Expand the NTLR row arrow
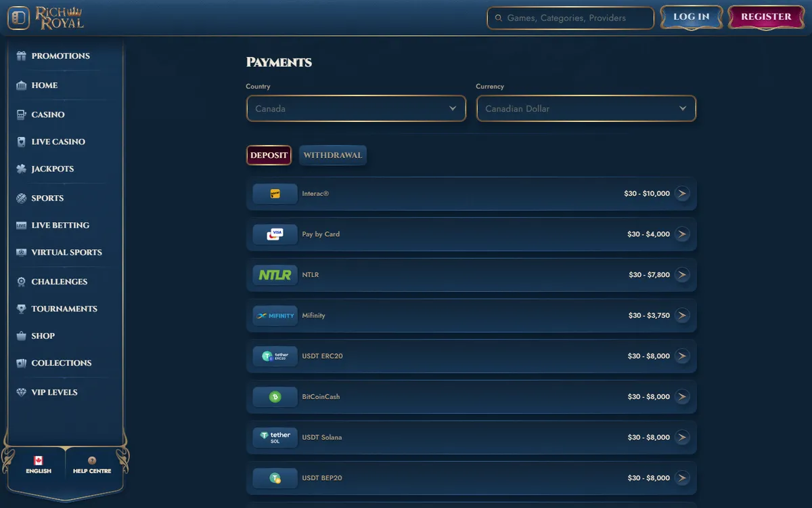 682,275
